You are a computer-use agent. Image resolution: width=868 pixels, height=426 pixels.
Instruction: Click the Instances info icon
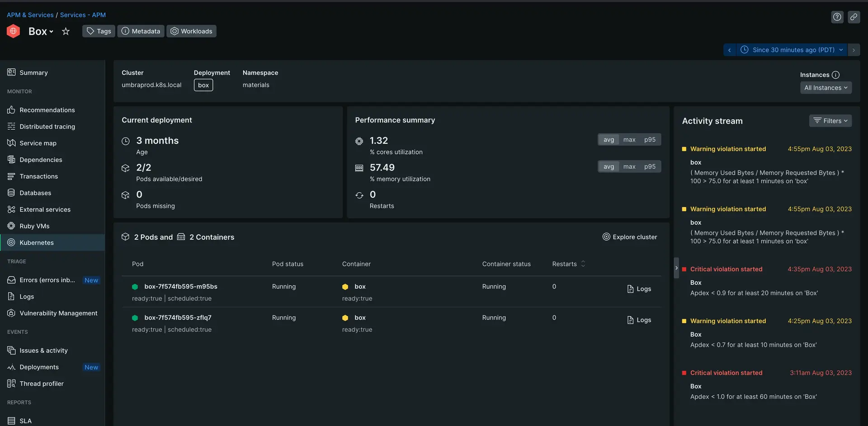(x=835, y=75)
